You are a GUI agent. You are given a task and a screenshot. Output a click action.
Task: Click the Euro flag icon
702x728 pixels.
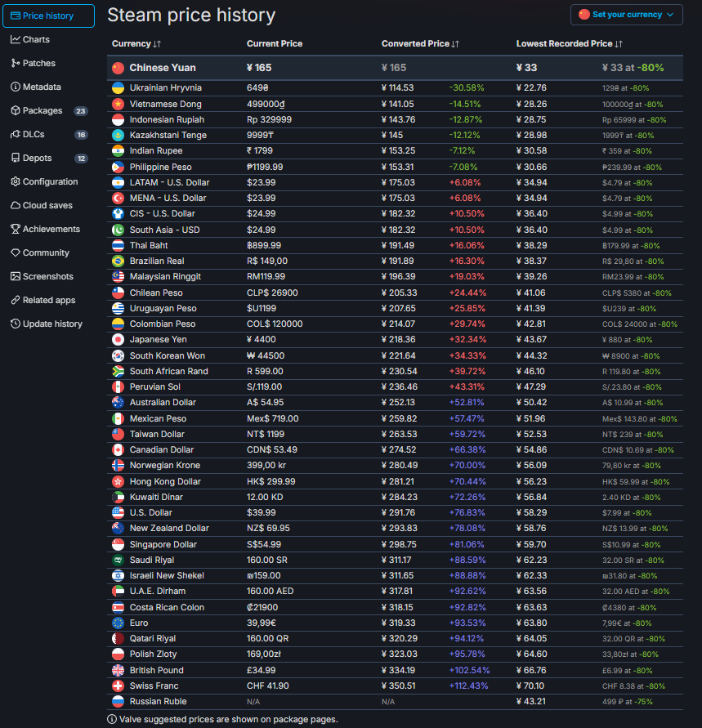coord(118,623)
